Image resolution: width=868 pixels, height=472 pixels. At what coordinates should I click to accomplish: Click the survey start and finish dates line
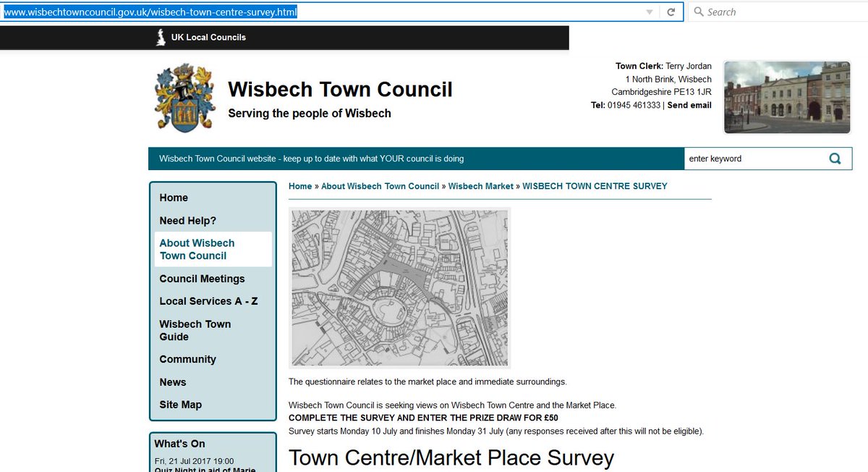coord(496,431)
